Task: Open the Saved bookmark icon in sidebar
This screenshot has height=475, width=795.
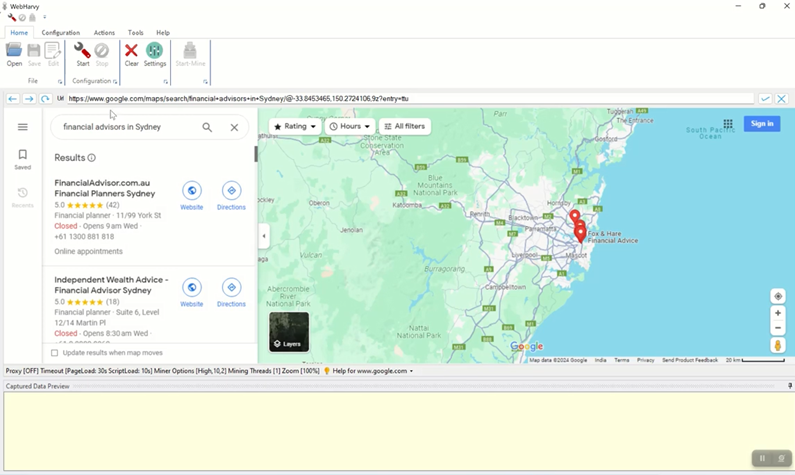Action: click(x=22, y=156)
